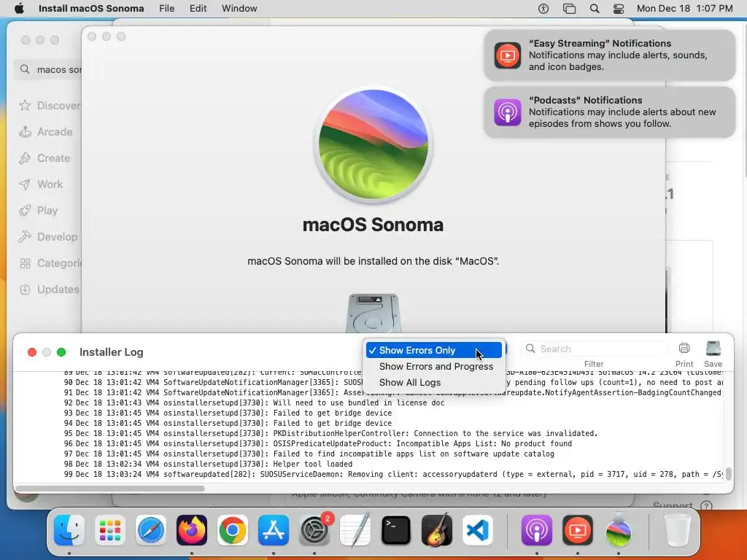Click log line 95 PKDistributionHelperController

[330, 433]
